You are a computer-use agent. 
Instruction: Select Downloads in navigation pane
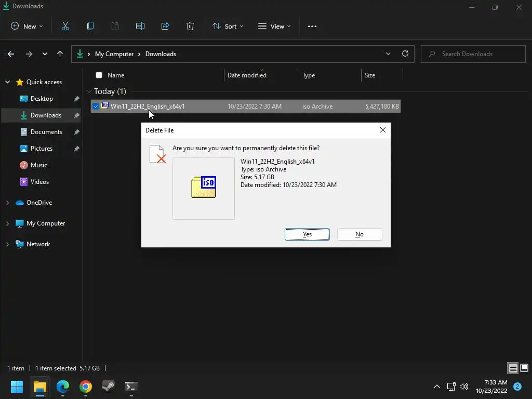[x=42, y=115]
